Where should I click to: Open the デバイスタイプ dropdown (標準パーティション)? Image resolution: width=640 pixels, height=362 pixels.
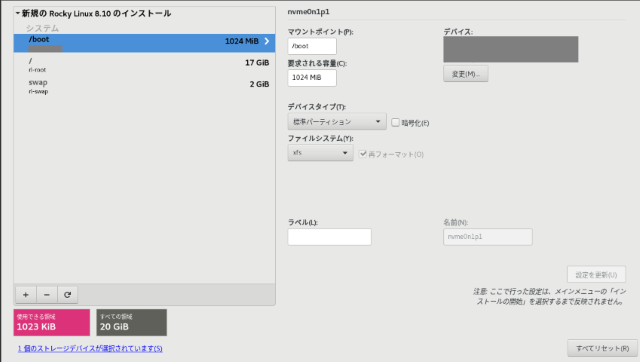[337, 122]
